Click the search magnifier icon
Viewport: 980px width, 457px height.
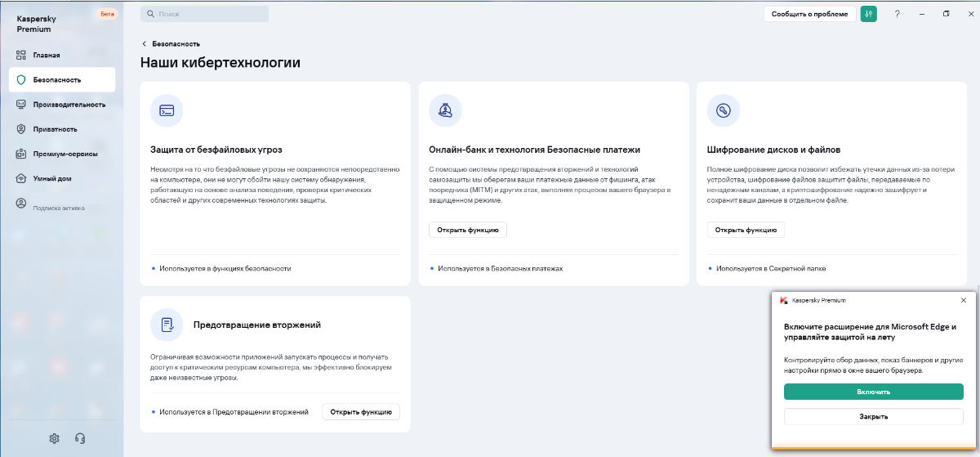click(x=150, y=14)
